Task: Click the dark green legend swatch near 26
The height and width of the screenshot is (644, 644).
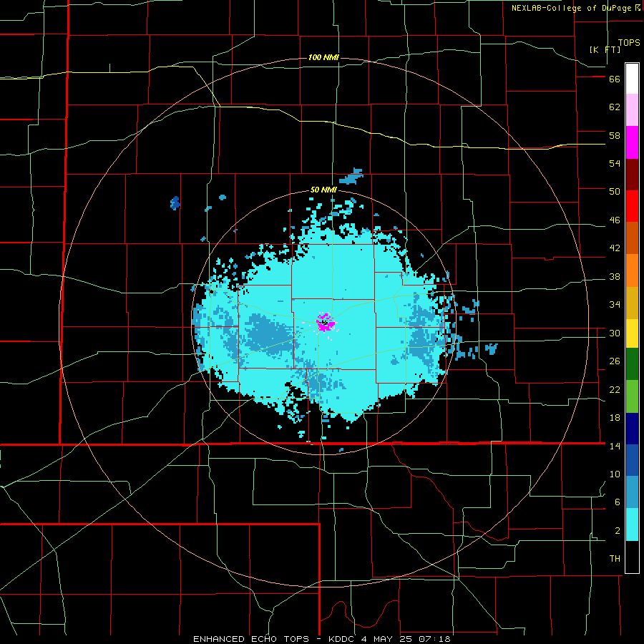Action: (x=632, y=364)
